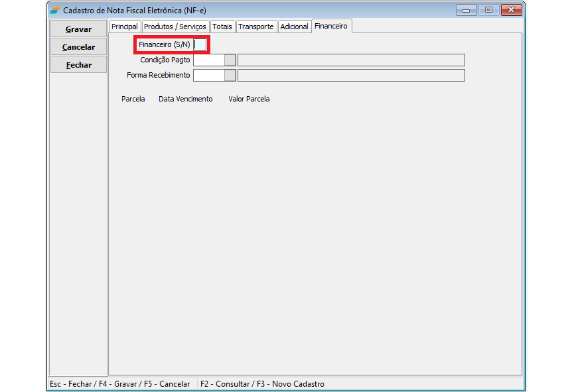Click the Parcela column header
This screenshot has width=572, height=392.
pos(133,99)
